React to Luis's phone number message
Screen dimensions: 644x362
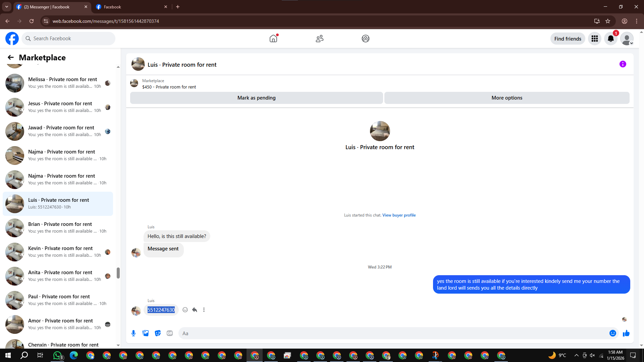click(x=185, y=310)
